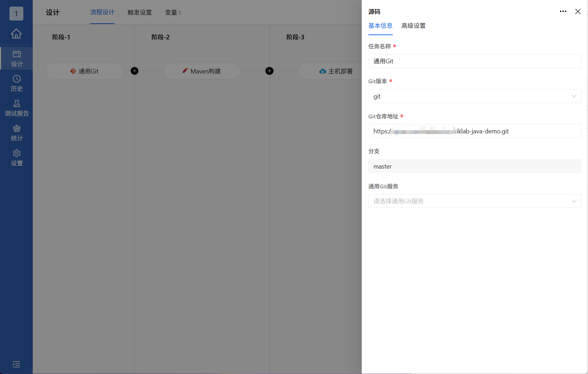This screenshot has width=588, height=374.
Task: Select the Maven构建 task node
Action: (x=202, y=71)
